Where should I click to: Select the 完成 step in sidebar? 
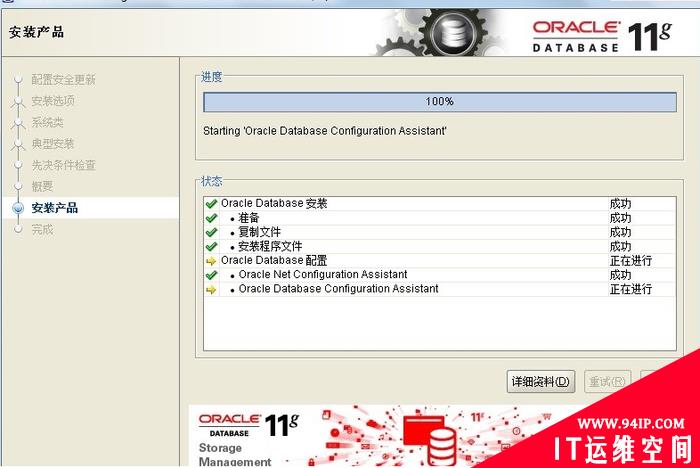click(x=42, y=229)
